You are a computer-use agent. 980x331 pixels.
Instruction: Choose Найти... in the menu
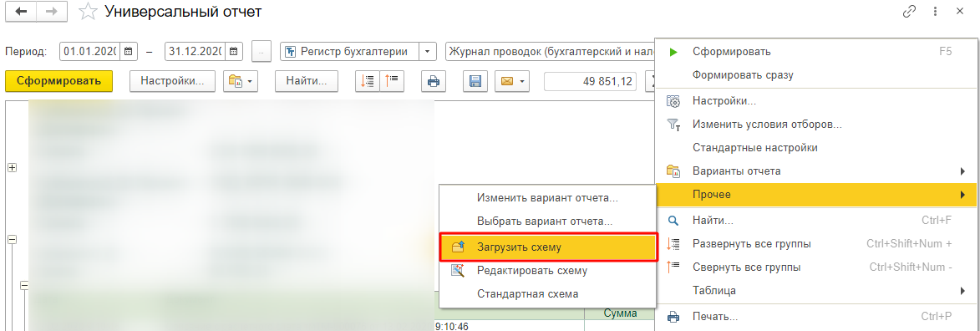pyautogui.click(x=815, y=221)
